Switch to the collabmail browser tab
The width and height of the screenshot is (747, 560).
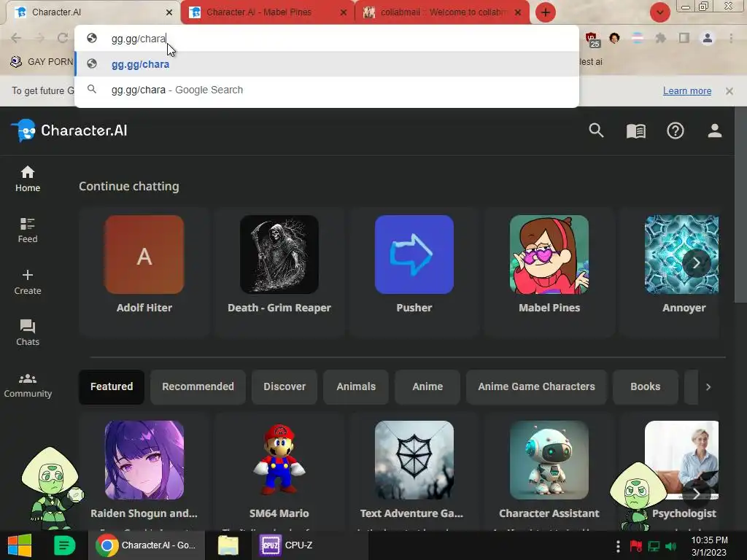click(441, 12)
